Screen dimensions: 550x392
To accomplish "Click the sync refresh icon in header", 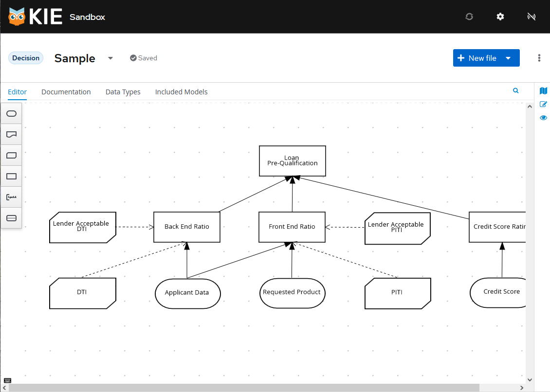I will [x=469, y=17].
